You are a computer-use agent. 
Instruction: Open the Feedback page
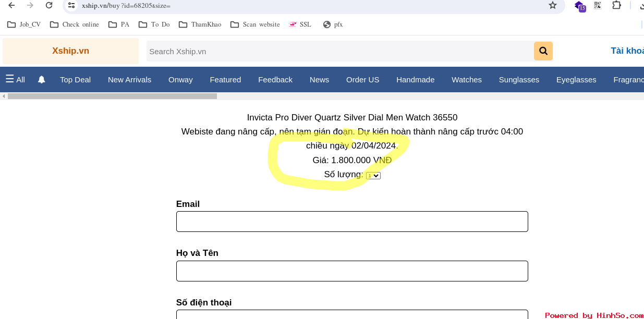point(275,80)
